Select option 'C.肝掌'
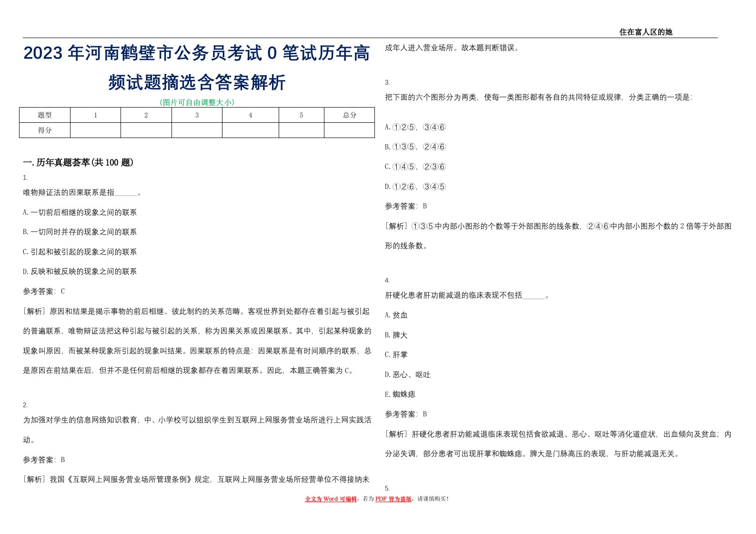The height and width of the screenshot is (534, 756). [x=396, y=355]
